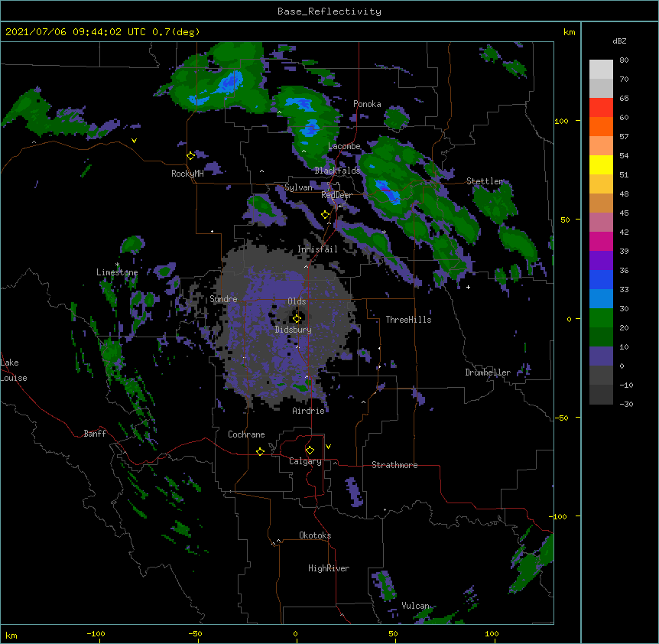The image size is (659, 644).
Task: Click the -30 value in the dBZ legend
Action: click(x=626, y=404)
